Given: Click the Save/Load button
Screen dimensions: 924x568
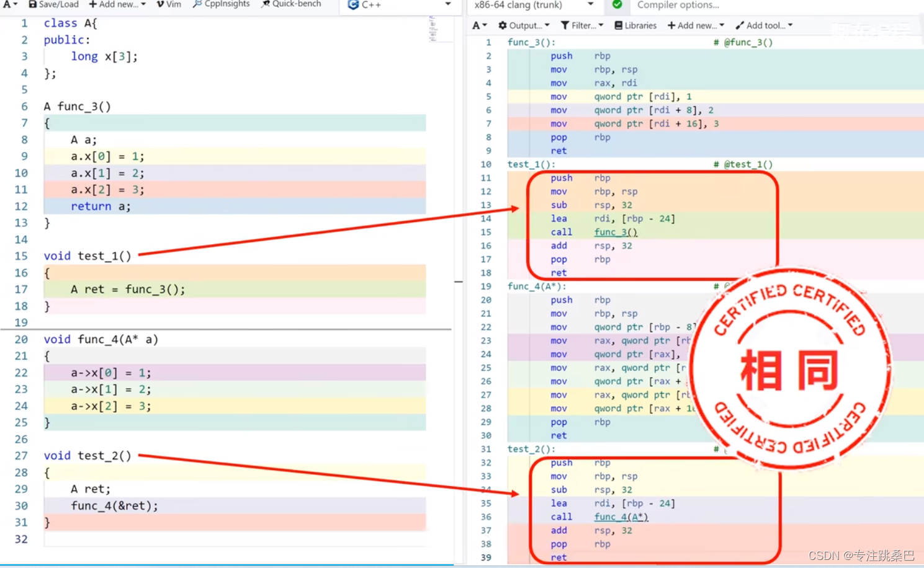Looking at the screenshot, I should pos(53,4).
